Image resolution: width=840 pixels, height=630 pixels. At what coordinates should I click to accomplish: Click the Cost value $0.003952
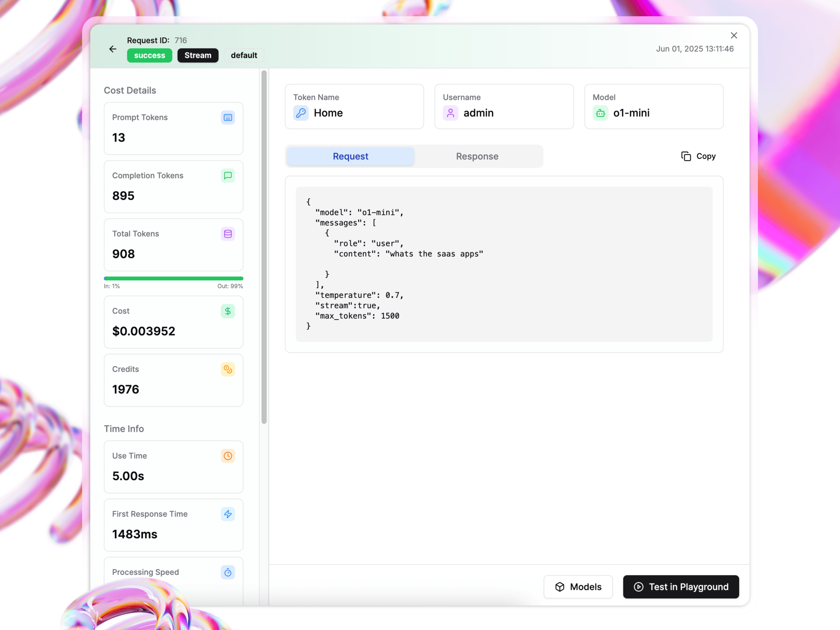[x=143, y=331]
